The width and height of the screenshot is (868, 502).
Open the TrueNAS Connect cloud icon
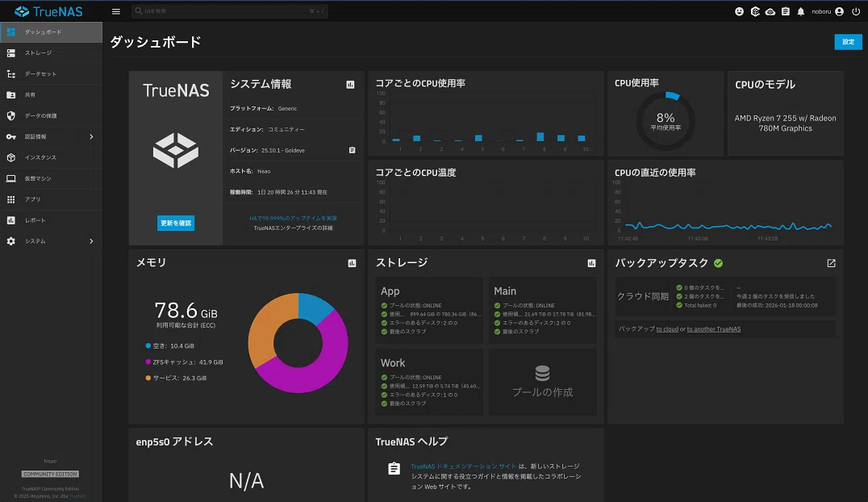(x=770, y=11)
